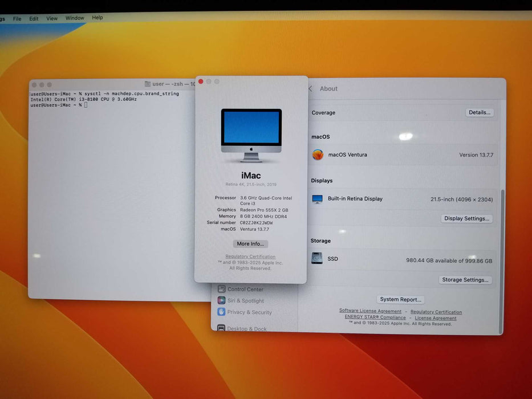This screenshot has height=399, width=532.
Task: Click the Terminal title folder icon
Action: (148, 84)
